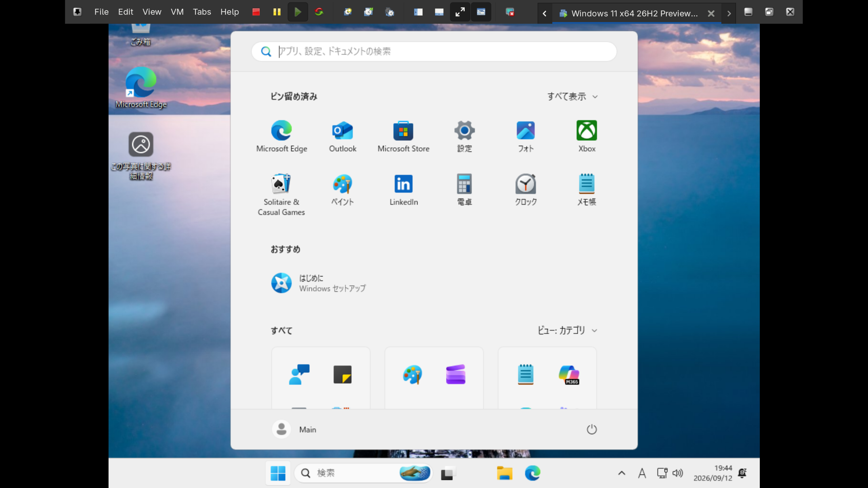Launch the Xbox app
Screen dimensions: 868x488
click(x=586, y=136)
